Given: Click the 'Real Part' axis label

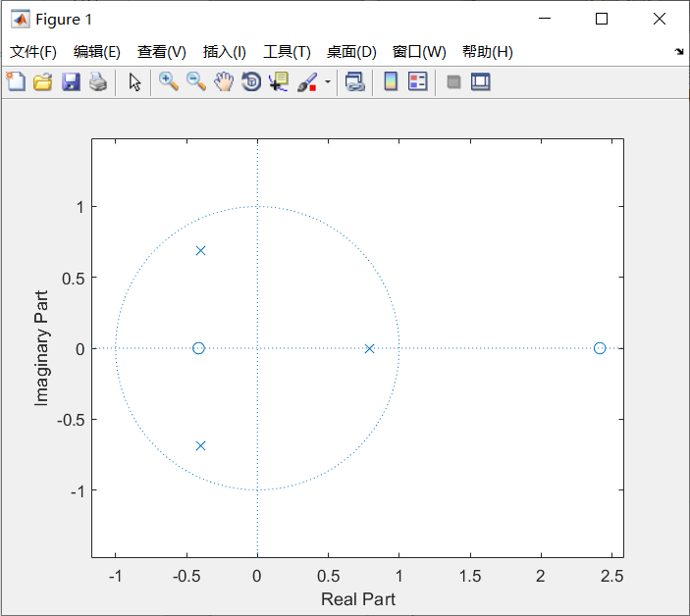Looking at the screenshot, I should pos(358,599).
